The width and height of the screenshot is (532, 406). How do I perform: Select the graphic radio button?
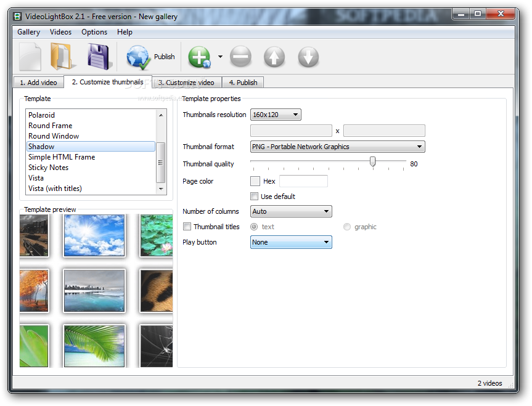point(346,227)
